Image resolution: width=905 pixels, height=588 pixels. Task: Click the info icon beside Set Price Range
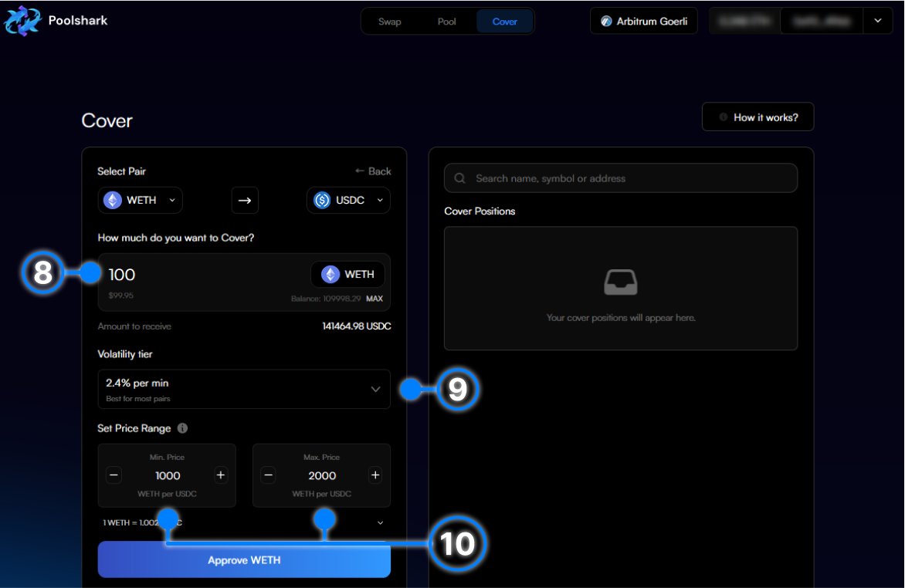(x=183, y=428)
